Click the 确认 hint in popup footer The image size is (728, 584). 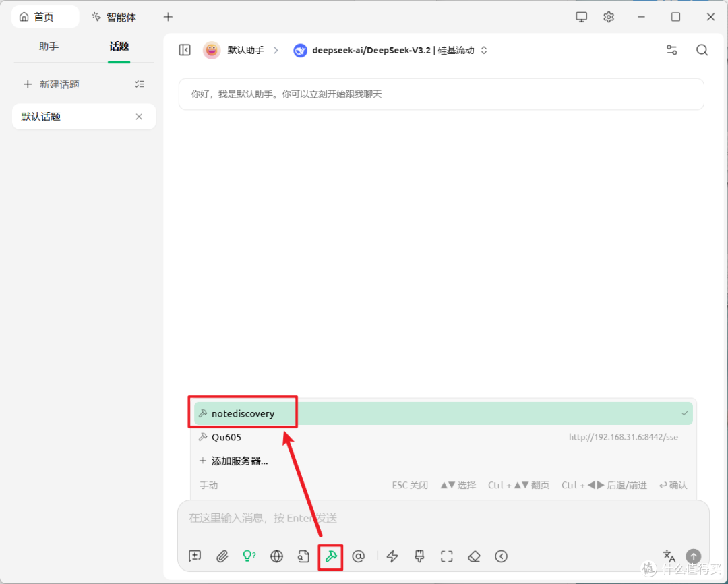(673, 485)
